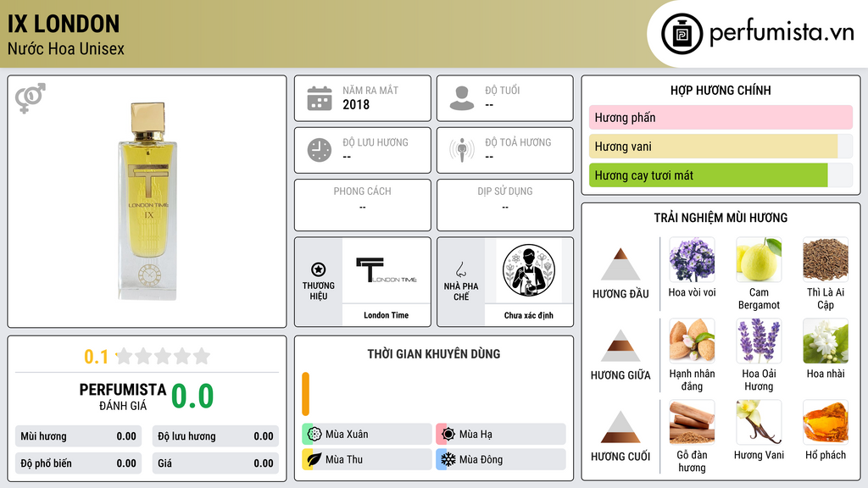Viewport: 868px width, 488px height.
Task: Click the Trải Nghiệm Mùi Hương heading
Action: pos(721,218)
